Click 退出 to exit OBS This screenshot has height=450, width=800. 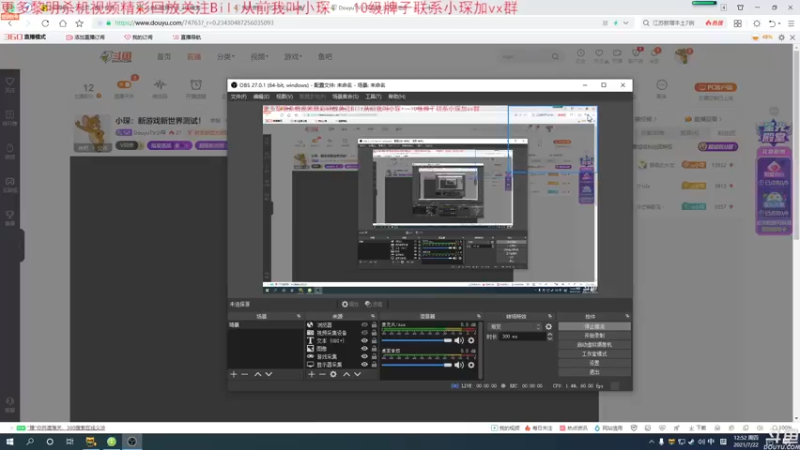point(594,372)
